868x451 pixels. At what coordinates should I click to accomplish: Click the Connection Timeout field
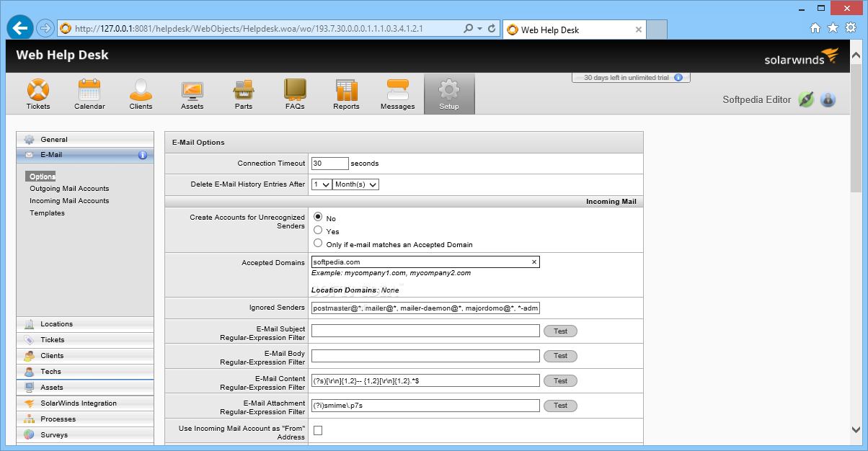pos(329,164)
